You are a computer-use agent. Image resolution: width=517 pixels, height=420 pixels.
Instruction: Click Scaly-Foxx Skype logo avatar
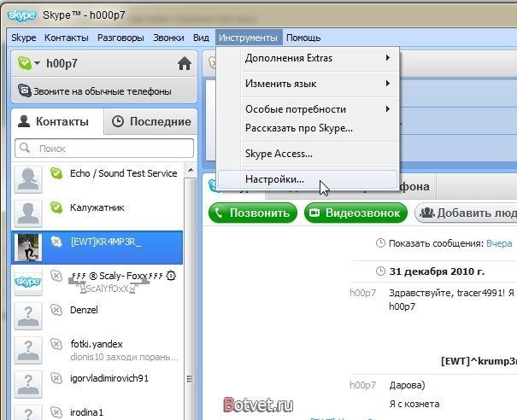click(x=28, y=282)
